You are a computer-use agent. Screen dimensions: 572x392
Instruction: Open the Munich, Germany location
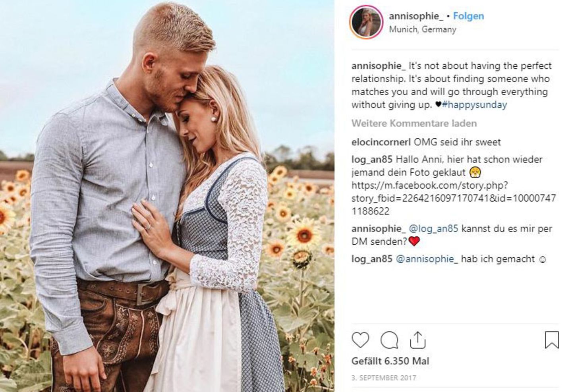tap(423, 29)
